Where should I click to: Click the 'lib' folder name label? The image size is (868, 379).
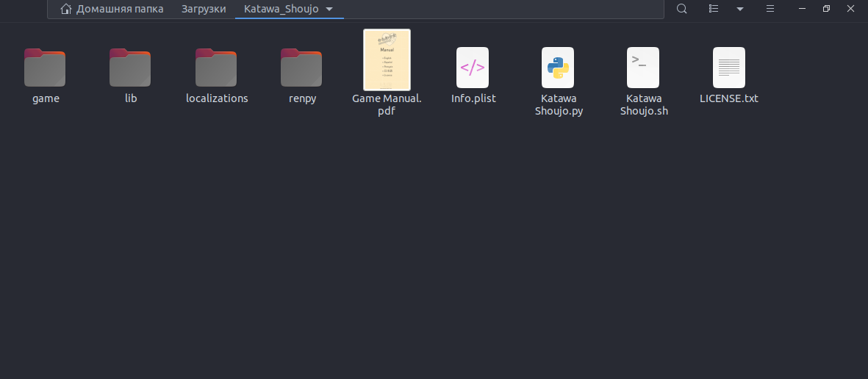pyautogui.click(x=131, y=98)
